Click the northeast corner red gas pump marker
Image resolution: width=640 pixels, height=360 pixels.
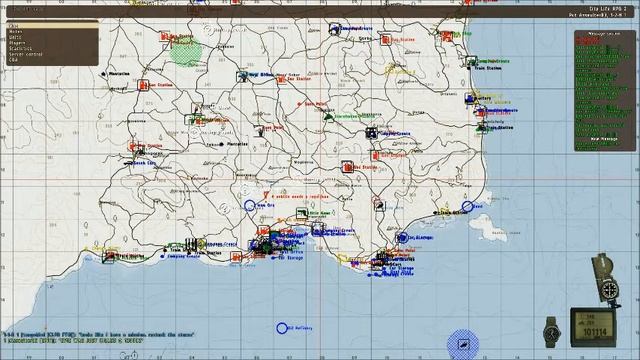coord(446,36)
